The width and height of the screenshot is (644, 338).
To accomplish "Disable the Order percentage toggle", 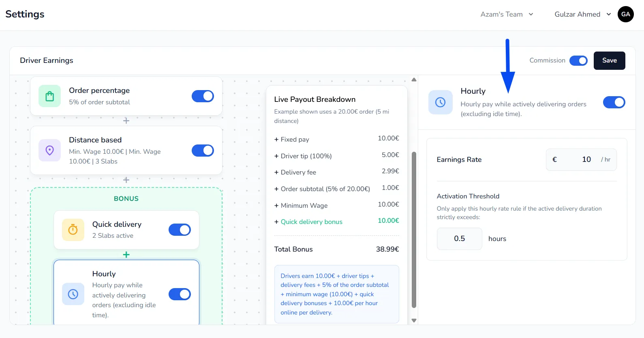I will click(203, 96).
